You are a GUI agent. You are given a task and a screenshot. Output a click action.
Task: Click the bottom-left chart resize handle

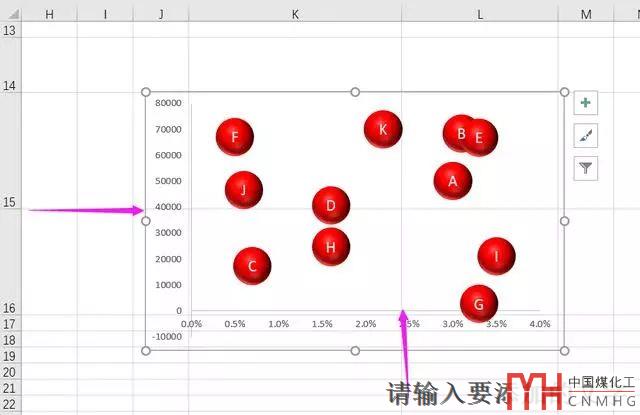[146, 351]
